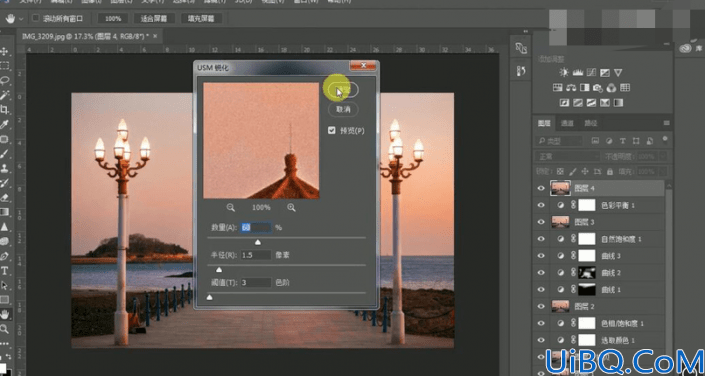This screenshot has height=376, width=705.
Task: Select the Zoom tool in toolbar
Action: click(x=5, y=329)
